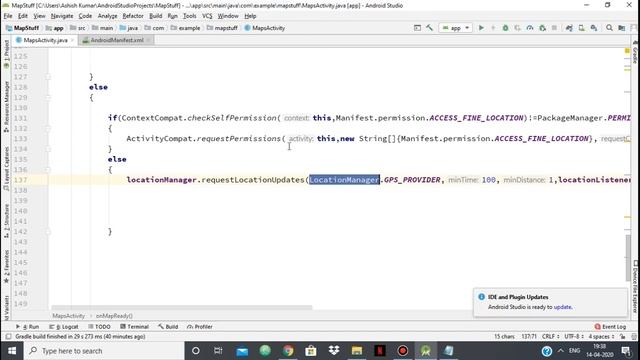The width and height of the screenshot is (640, 360).
Task: Click the update link in notification
Action: (x=562, y=307)
